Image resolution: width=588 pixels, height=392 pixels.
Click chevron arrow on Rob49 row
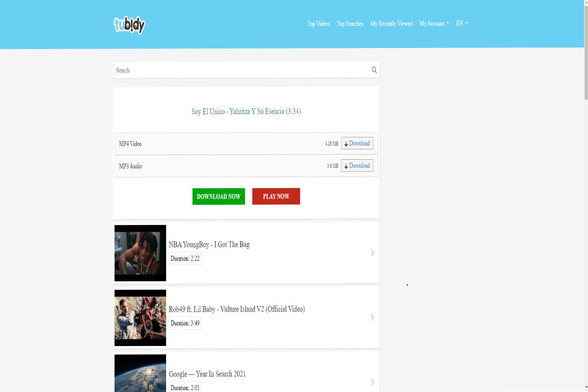click(372, 318)
